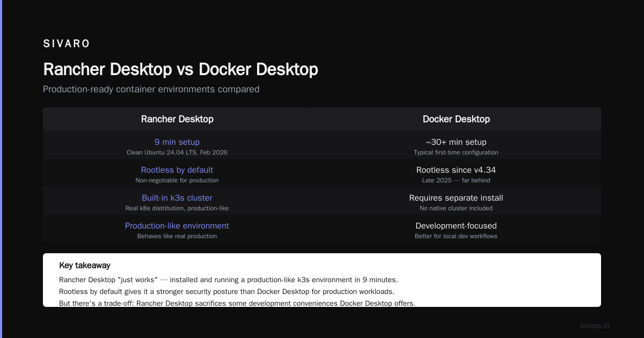Click the SIVARO brand wordmark

coord(67,44)
